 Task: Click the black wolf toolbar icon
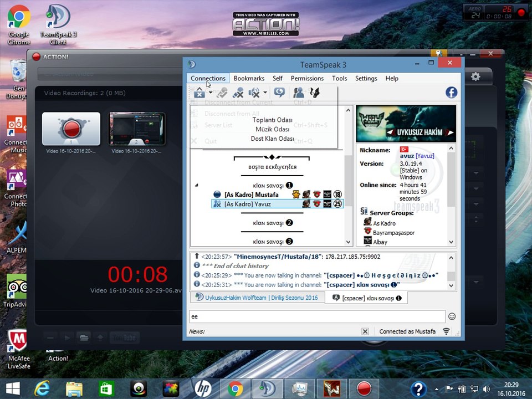(x=315, y=93)
